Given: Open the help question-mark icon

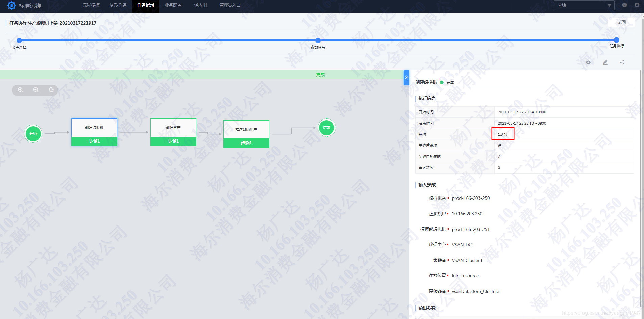Looking at the screenshot, I should click(624, 5).
